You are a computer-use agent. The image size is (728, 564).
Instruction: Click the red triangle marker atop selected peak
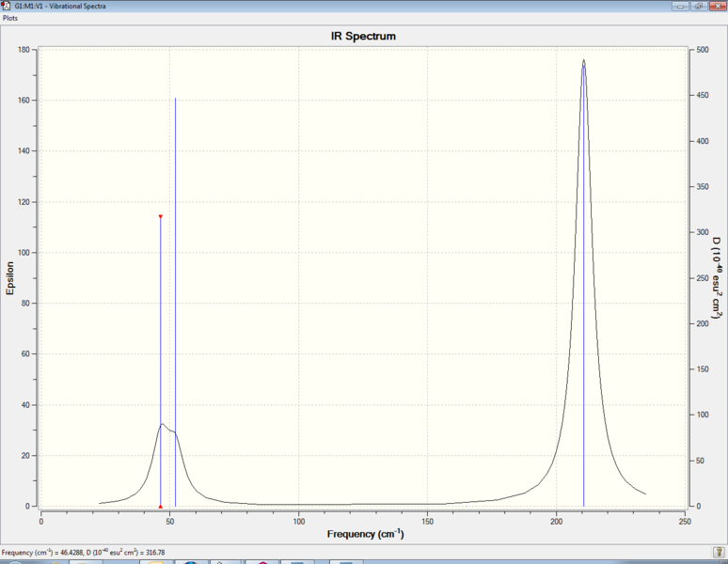point(161,216)
